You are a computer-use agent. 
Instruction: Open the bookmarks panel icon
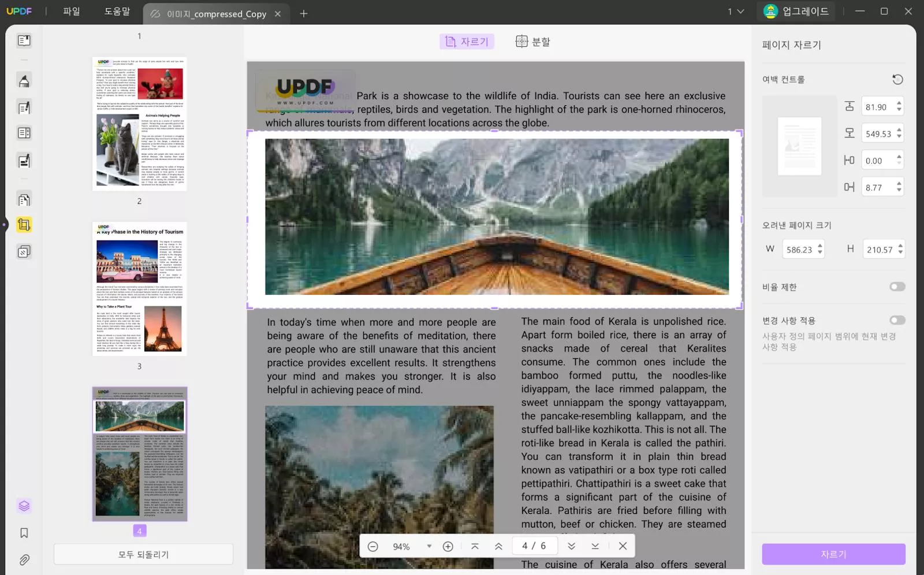tap(24, 533)
